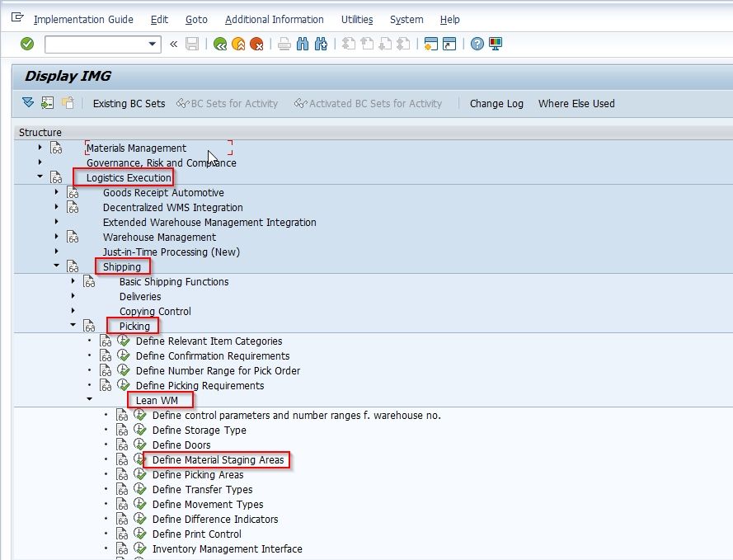Click the blue Expand All triangles icon

point(28,102)
